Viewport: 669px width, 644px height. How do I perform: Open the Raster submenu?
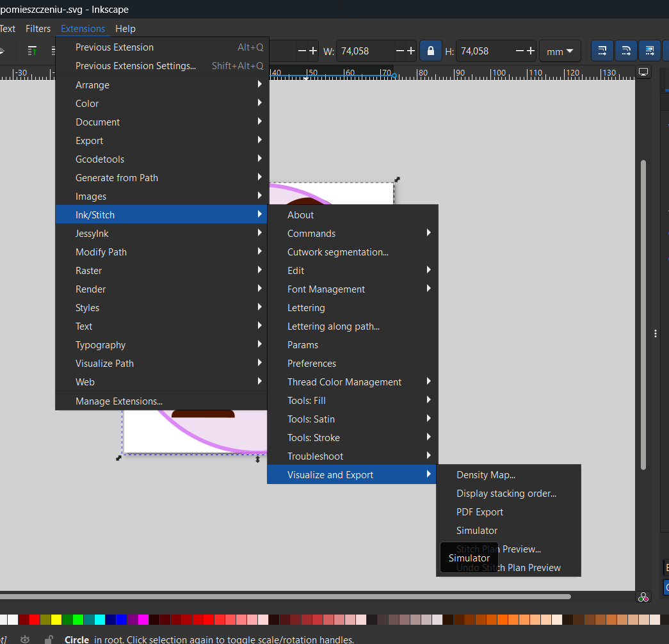click(x=162, y=271)
